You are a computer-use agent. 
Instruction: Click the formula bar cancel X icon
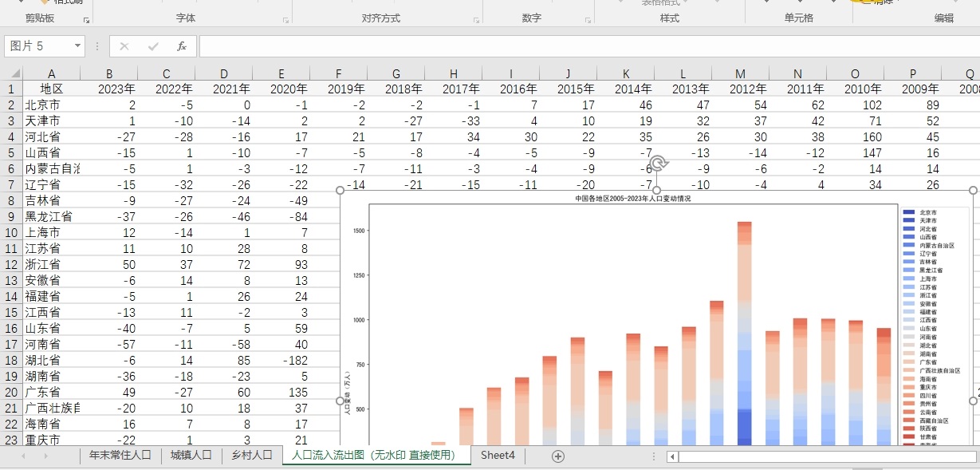(x=124, y=46)
